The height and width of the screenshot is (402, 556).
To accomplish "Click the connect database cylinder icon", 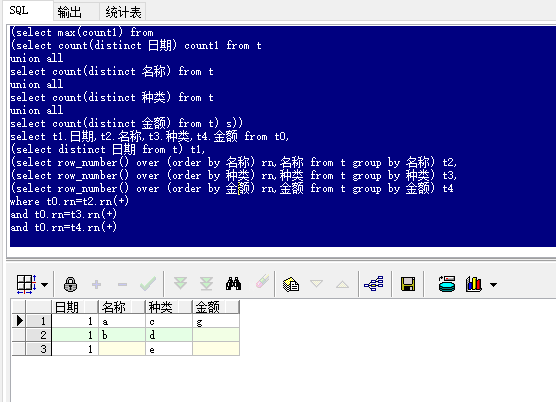I will coord(447,284).
